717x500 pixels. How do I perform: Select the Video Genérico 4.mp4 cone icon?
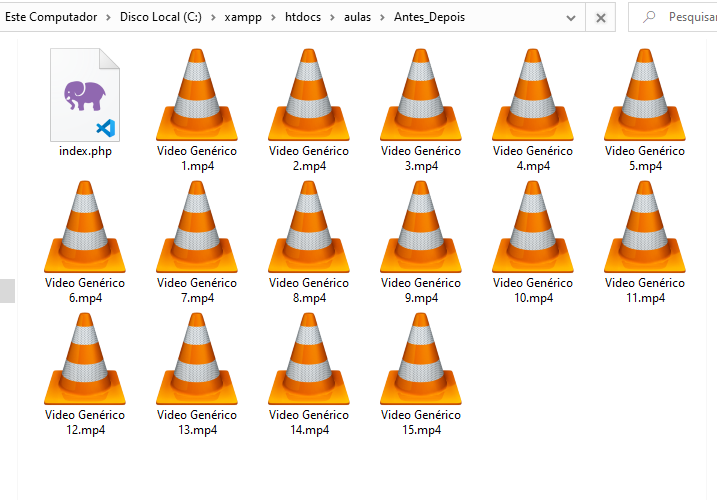[533, 95]
